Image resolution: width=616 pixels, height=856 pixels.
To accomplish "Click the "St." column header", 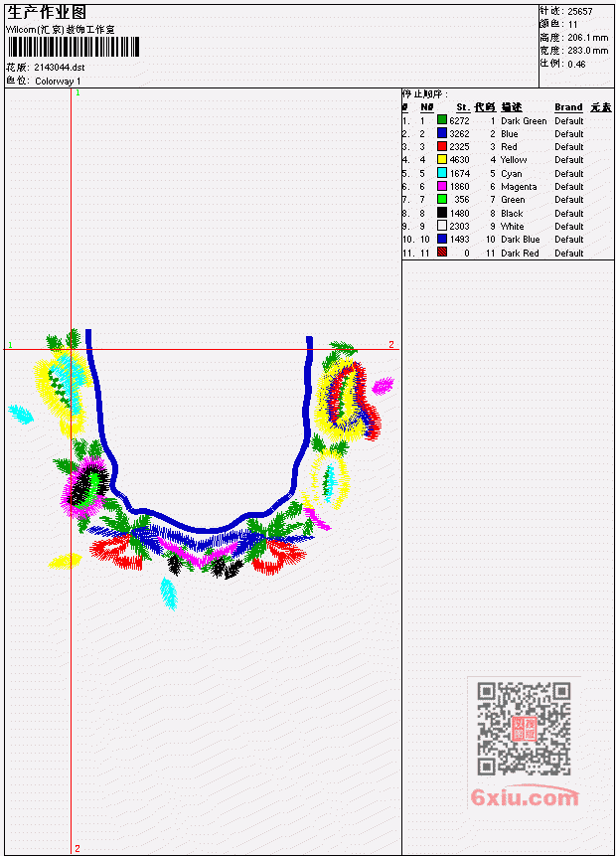I will point(463,107).
